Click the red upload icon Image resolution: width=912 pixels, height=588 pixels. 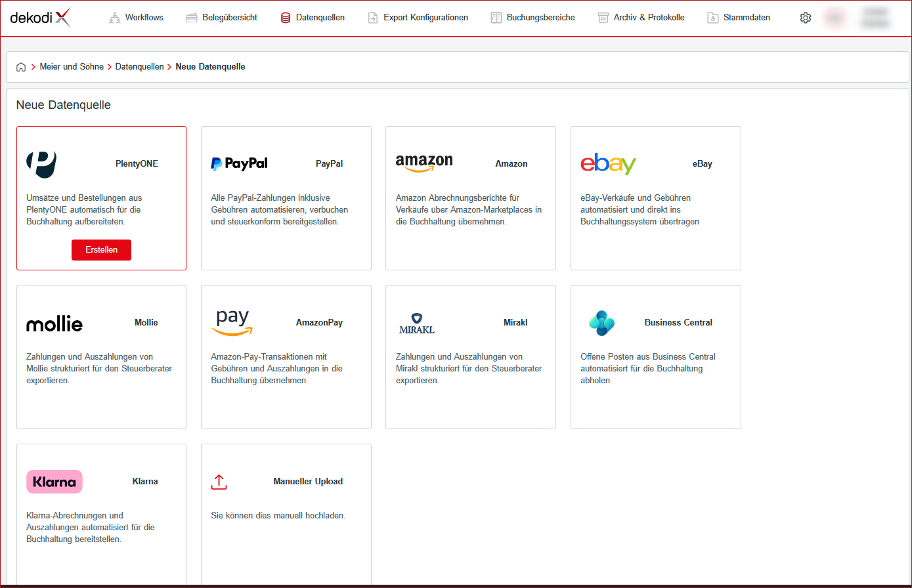219,482
